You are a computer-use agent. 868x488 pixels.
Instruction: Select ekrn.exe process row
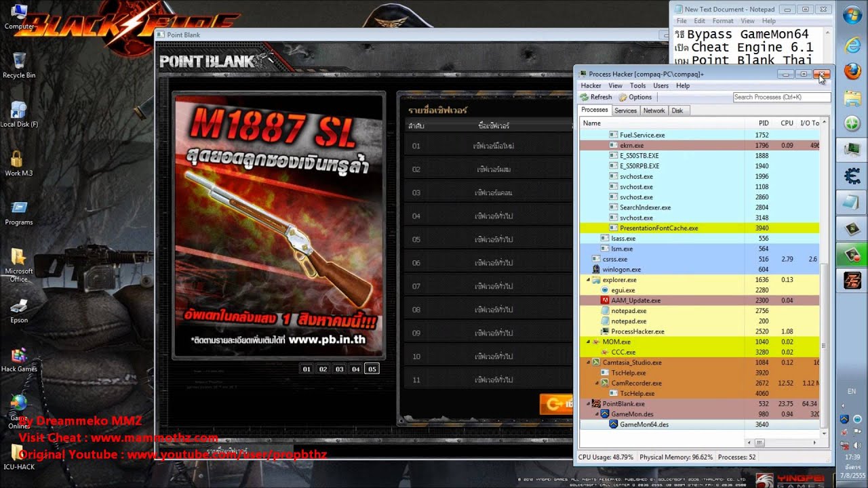700,146
